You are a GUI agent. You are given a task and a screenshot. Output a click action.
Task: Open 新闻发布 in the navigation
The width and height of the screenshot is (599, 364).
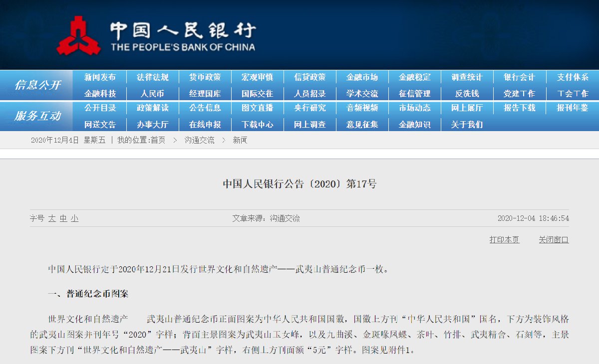[100, 77]
